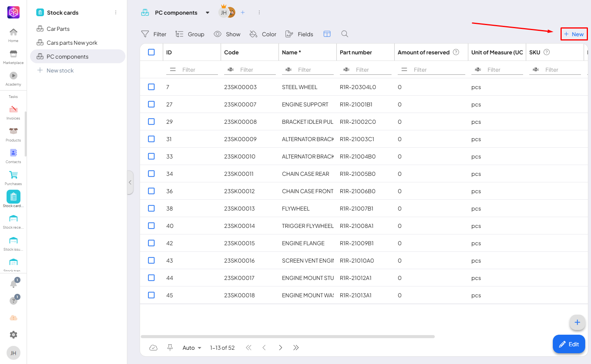Expand the PC components title dropdown
Viewport: 591px width, 364px height.
tap(208, 13)
